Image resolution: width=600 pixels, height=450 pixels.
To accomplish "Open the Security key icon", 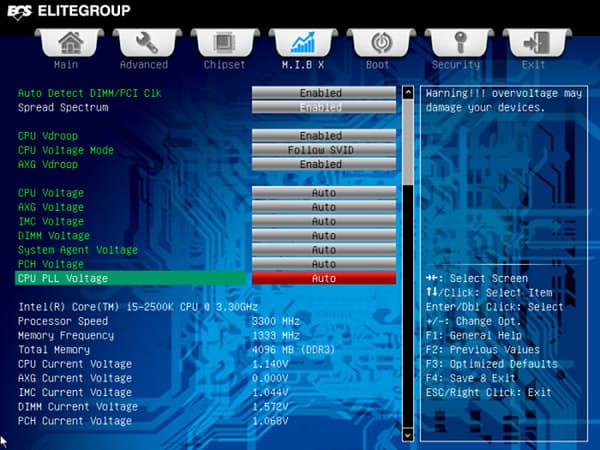I will [x=459, y=43].
